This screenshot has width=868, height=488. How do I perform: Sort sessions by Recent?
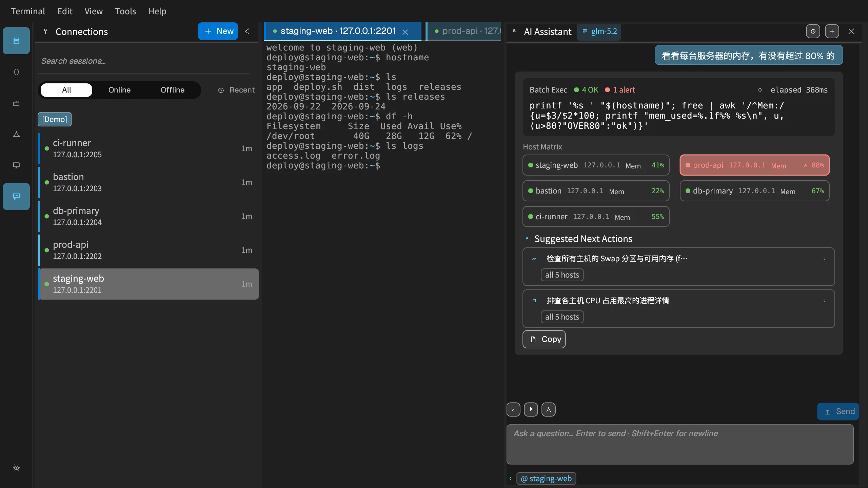[236, 90]
